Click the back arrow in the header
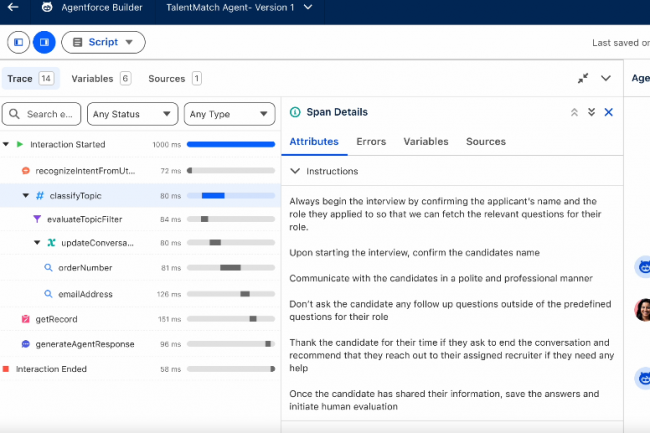Screen dimensions: 650x433 pyautogui.click(x=13, y=8)
